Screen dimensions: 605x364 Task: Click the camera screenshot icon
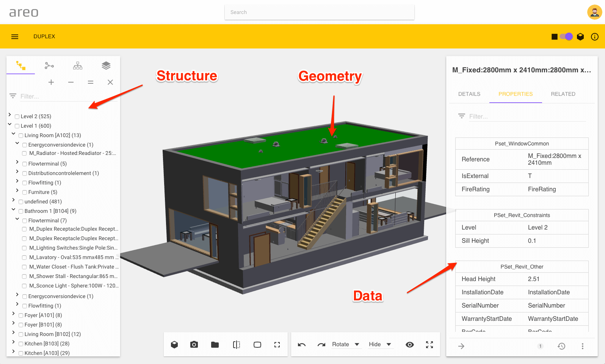coord(194,344)
